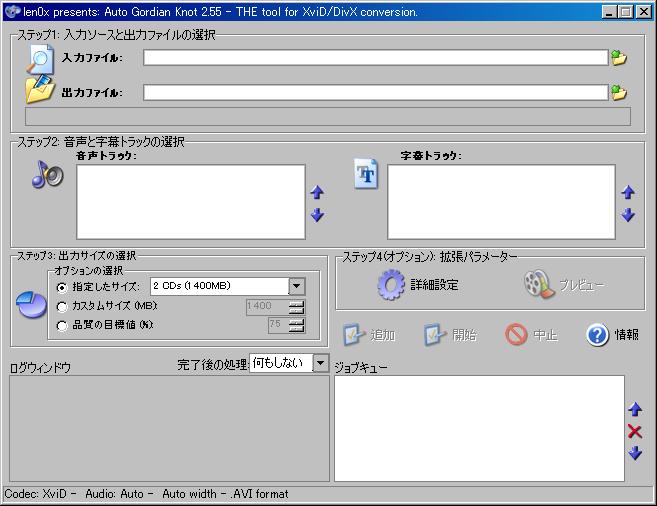Click the progress bar below output file

[x=328, y=116]
